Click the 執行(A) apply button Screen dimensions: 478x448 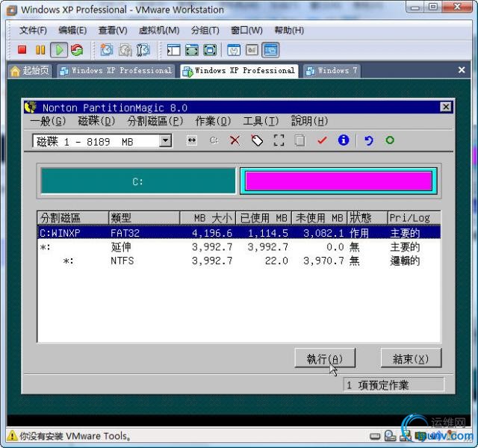pyautogui.click(x=325, y=358)
